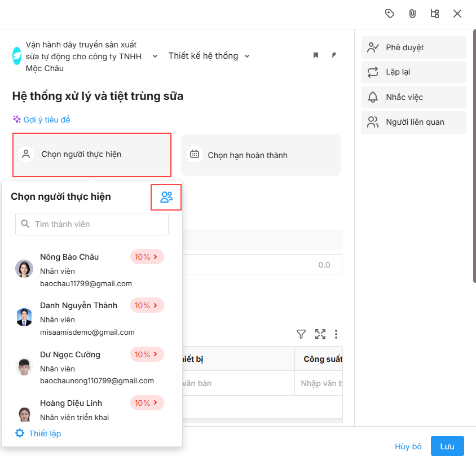Screen dimensions: 476x464
Task: Open Hoàng Diệu Linh 10% workload badge
Action: pos(147,403)
